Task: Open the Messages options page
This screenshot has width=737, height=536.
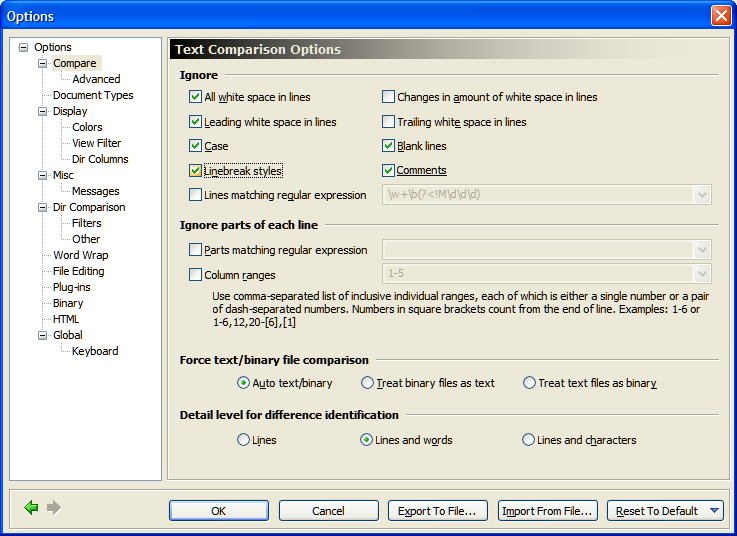Action: coord(95,191)
